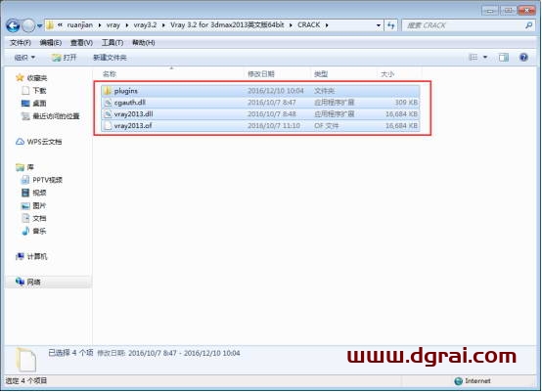Viewport: 542px width, 392px height.
Task: Open 下载 in the navigation pane
Action: point(39,91)
